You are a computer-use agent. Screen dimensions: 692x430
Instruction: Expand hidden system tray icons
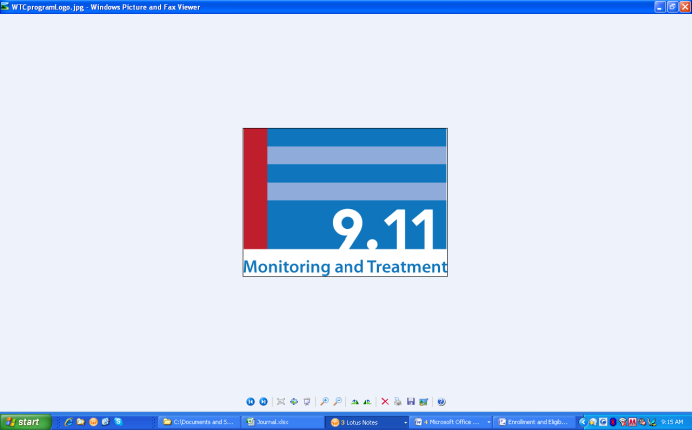tap(583, 422)
